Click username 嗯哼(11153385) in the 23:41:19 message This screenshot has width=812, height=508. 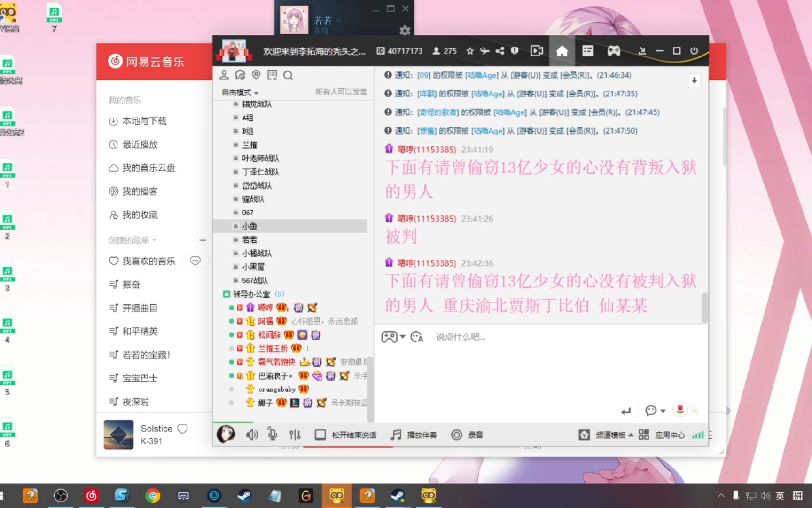coord(427,150)
